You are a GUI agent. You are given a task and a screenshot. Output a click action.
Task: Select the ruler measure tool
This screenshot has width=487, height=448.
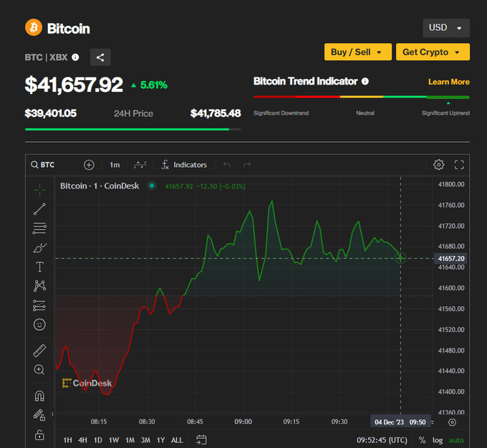39,351
